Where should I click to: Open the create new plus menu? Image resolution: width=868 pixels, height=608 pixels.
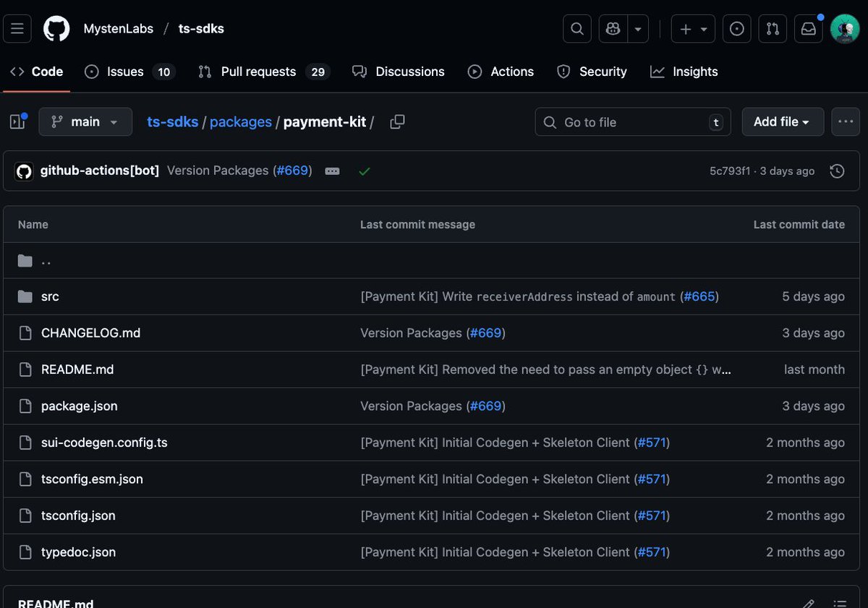click(x=693, y=29)
